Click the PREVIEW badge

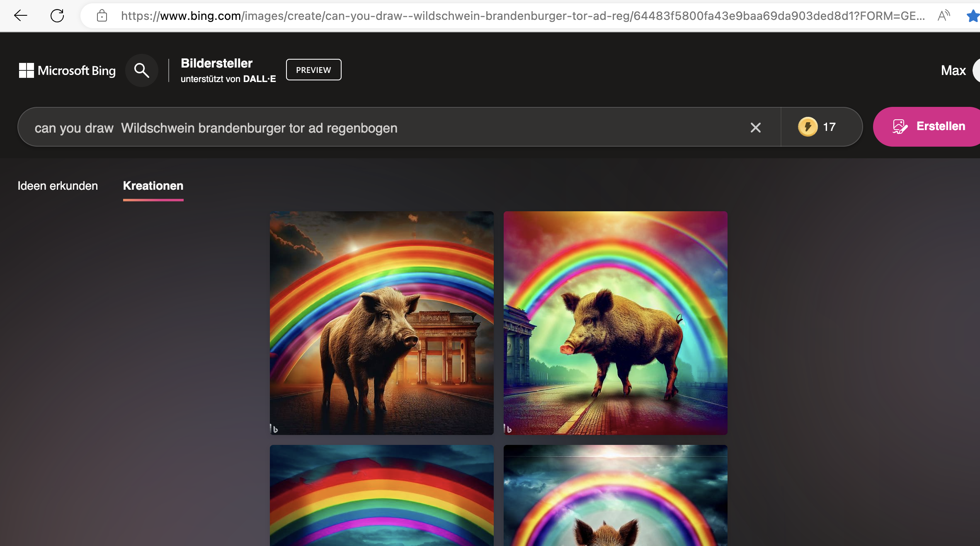(313, 70)
